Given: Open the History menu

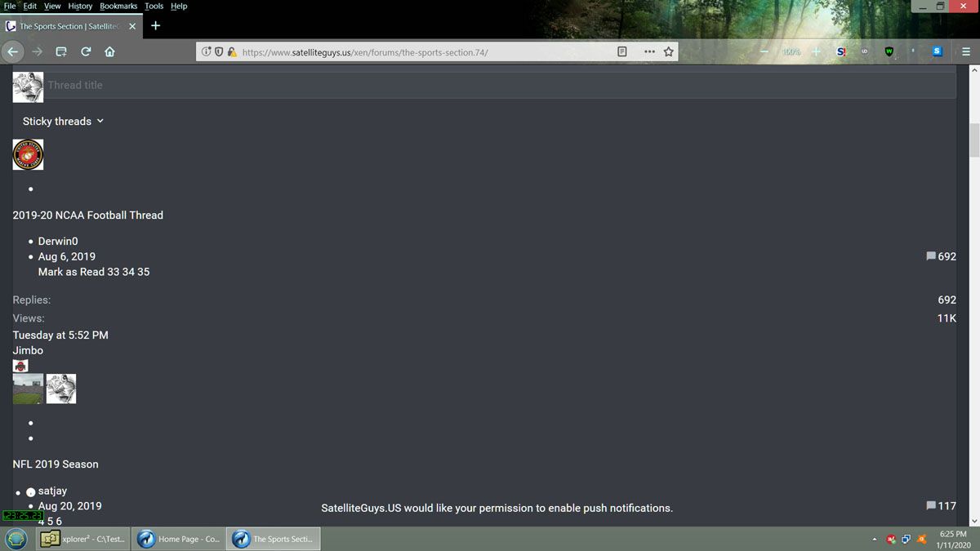Looking at the screenshot, I should (80, 6).
